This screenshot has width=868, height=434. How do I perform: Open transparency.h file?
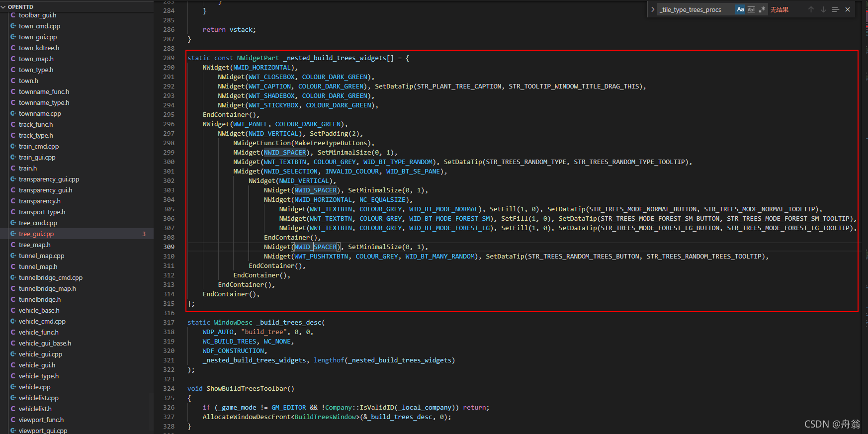77,201
